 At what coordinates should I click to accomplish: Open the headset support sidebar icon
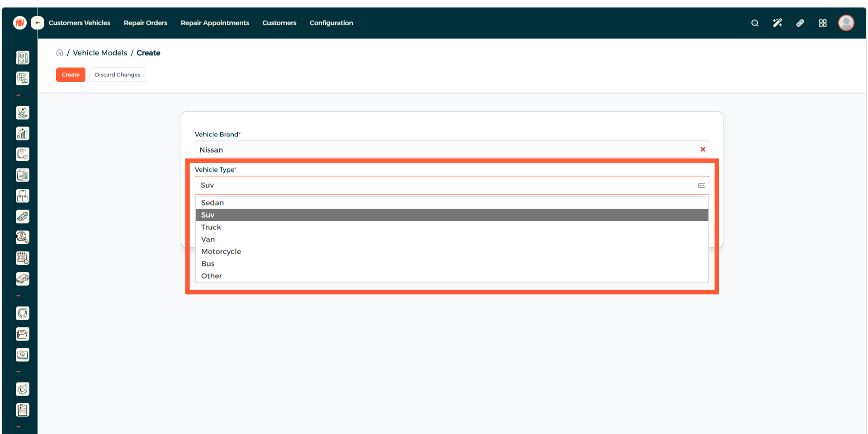click(x=23, y=313)
